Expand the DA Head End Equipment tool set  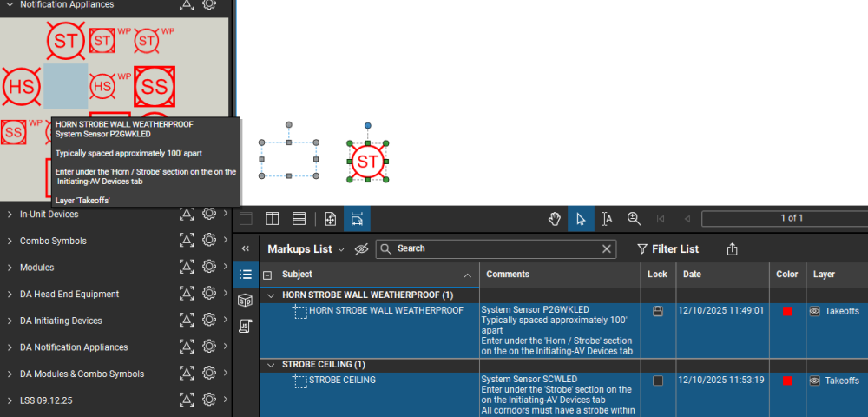tap(10, 294)
